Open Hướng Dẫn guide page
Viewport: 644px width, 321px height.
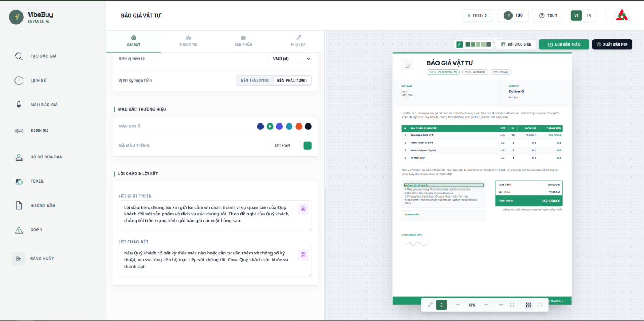tap(42, 206)
